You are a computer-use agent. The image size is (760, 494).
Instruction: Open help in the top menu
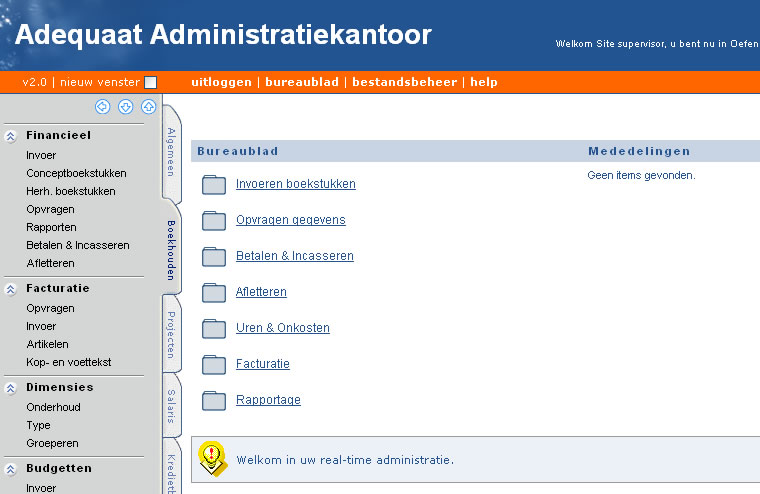pyautogui.click(x=484, y=82)
